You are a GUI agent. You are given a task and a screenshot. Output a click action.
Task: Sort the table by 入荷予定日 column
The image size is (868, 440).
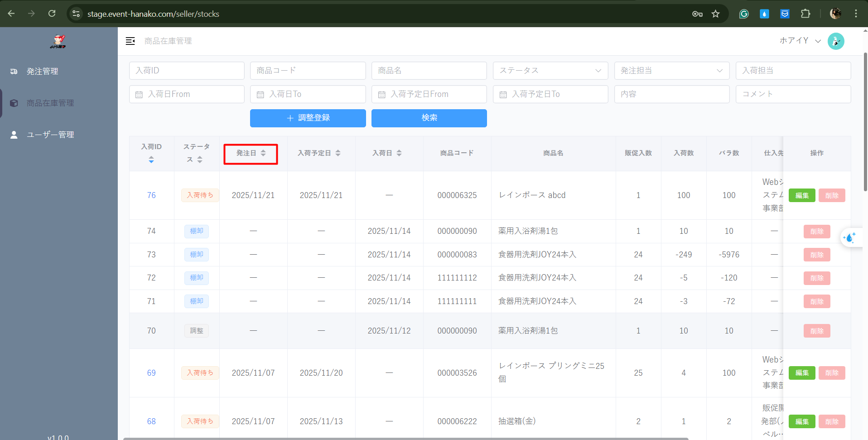pyautogui.click(x=338, y=153)
